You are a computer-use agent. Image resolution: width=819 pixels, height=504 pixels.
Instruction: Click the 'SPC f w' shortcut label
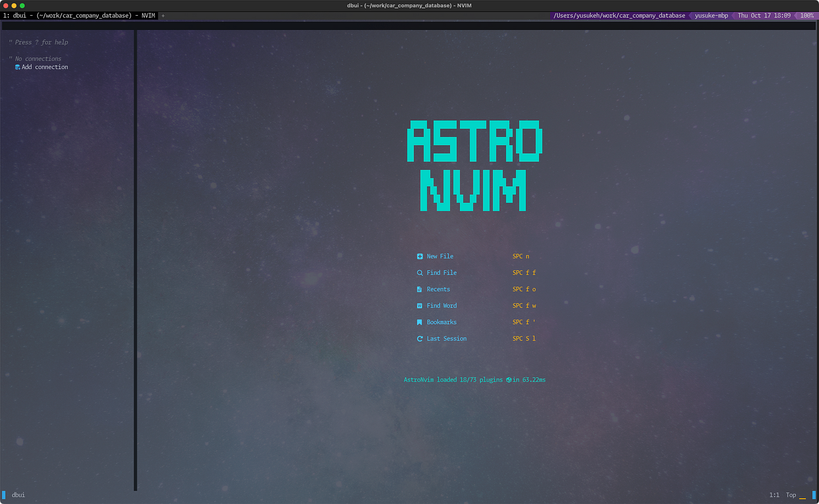click(524, 305)
